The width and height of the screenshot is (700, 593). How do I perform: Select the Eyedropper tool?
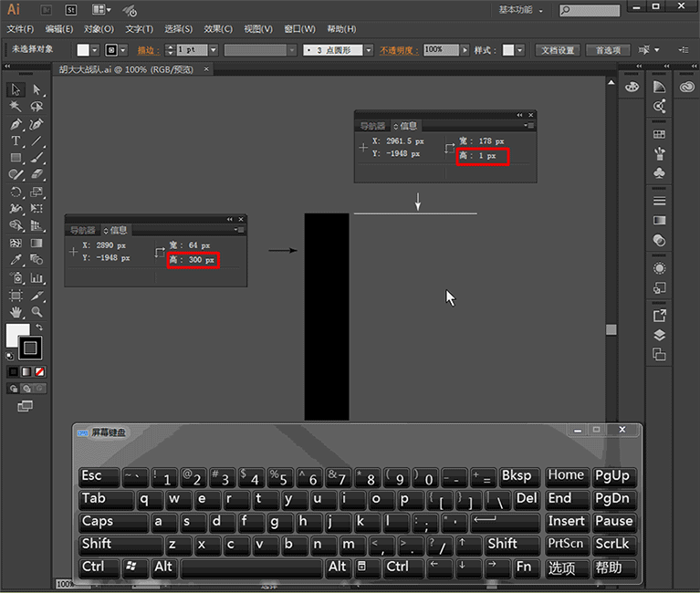tap(16, 260)
